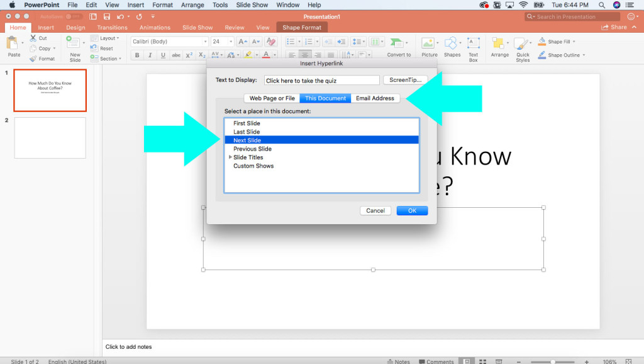Switch to Slide Sorter view in status bar

tap(482, 361)
